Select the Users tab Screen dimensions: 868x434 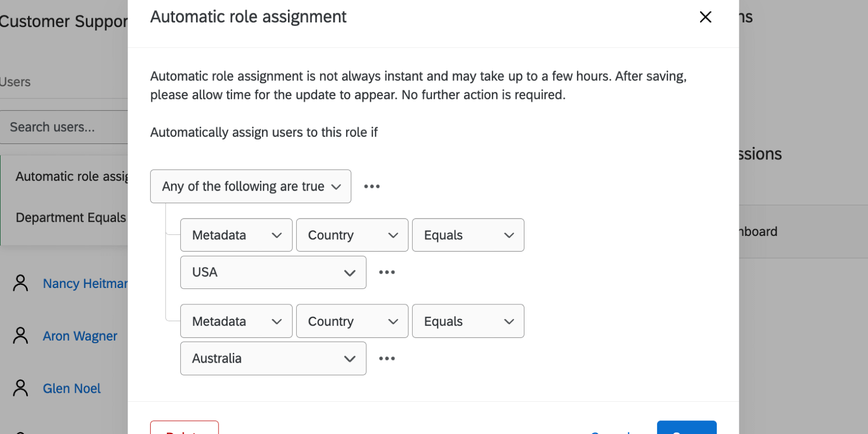pyautogui.click(x=15, y=82)
